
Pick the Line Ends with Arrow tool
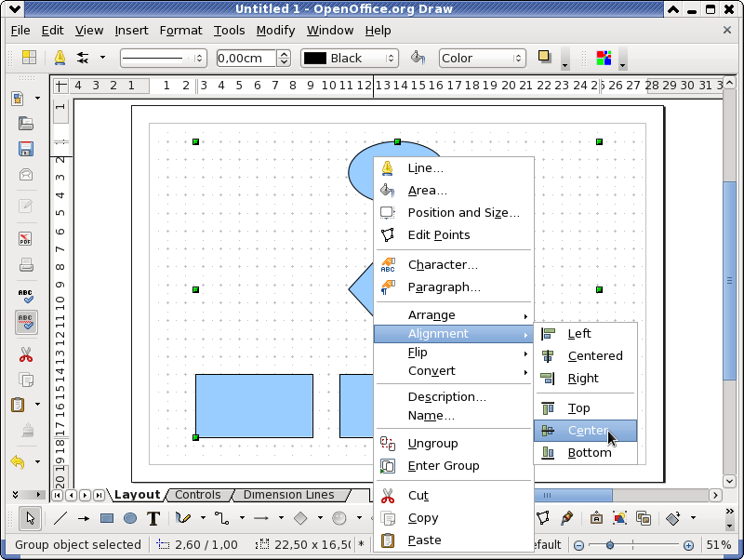(84, 518)
